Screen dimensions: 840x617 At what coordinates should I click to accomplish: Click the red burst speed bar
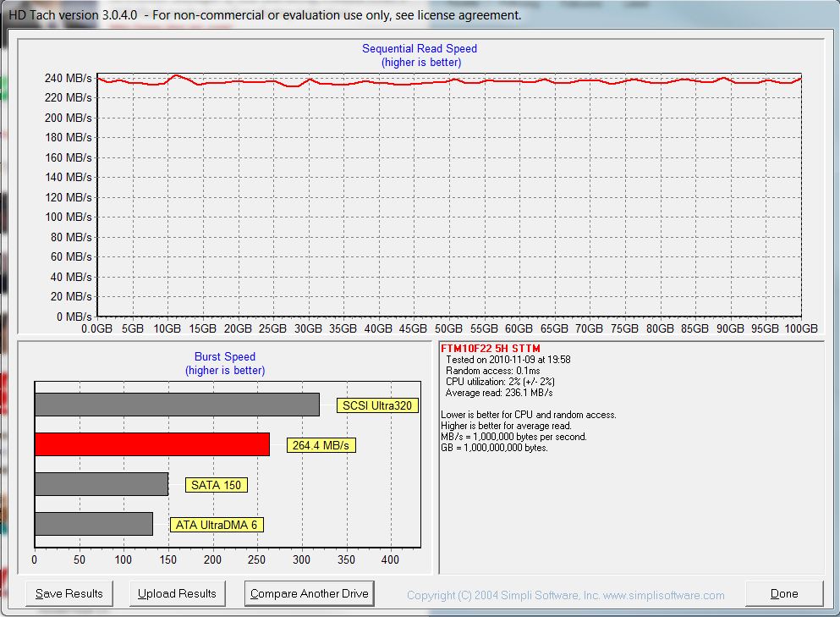click(x=152, y=444)
